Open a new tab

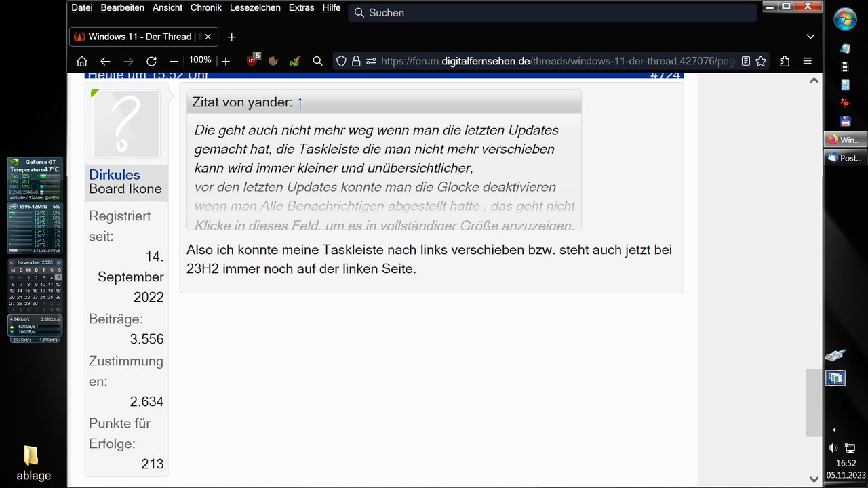tap(231, 37)
